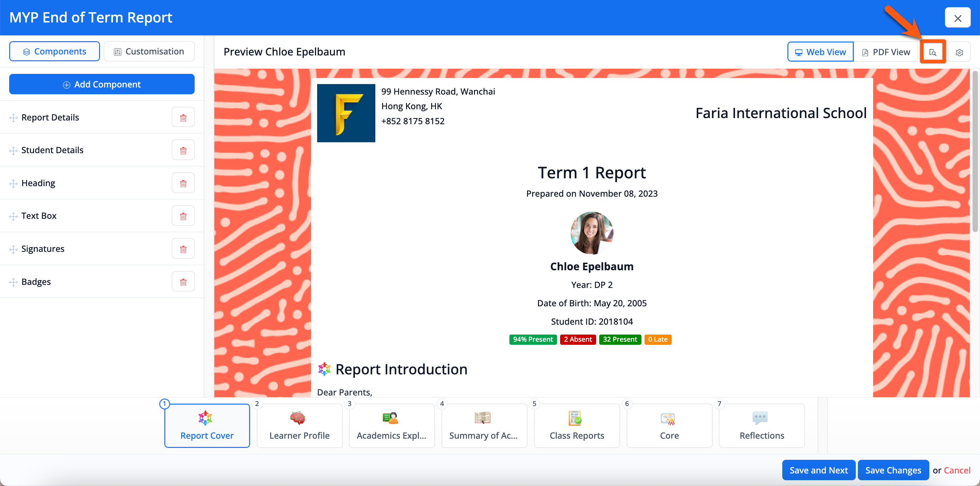Click the Signatures move handle
Image resolution: width=980 pixels, height=486 pixels.
[x=13, y=249]
